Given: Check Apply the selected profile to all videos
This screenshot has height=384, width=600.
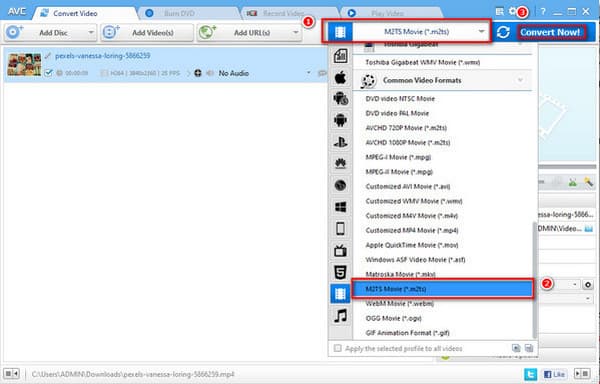Looking at the screenshot, I should [x=338, y=348].
